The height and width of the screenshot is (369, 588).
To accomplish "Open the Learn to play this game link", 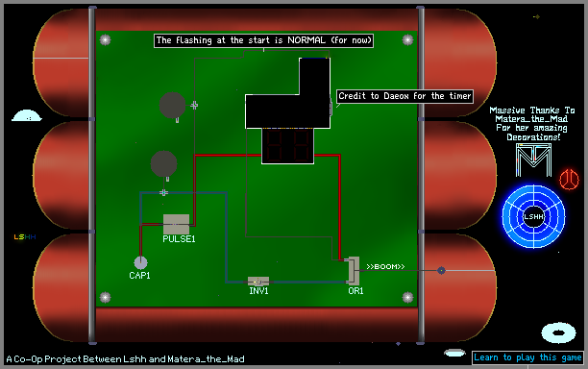I will click(527, 357).
